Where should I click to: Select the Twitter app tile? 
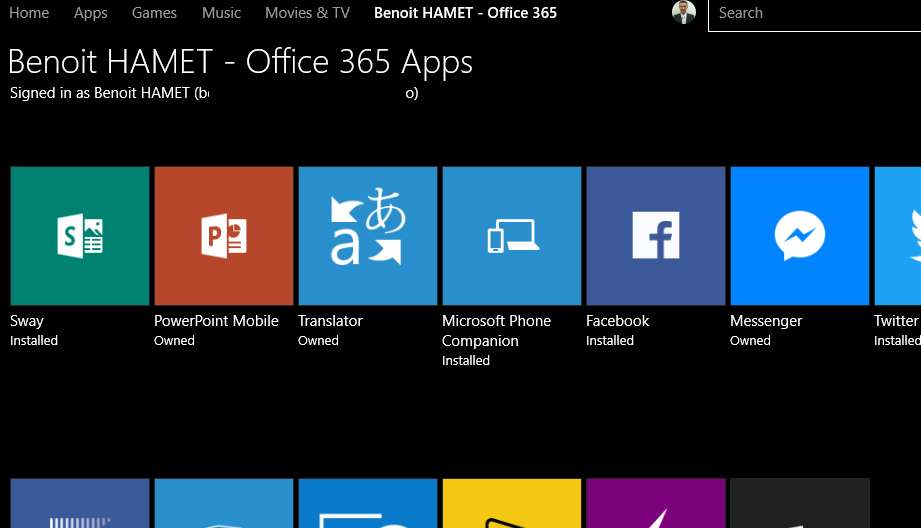coord(898,236)
